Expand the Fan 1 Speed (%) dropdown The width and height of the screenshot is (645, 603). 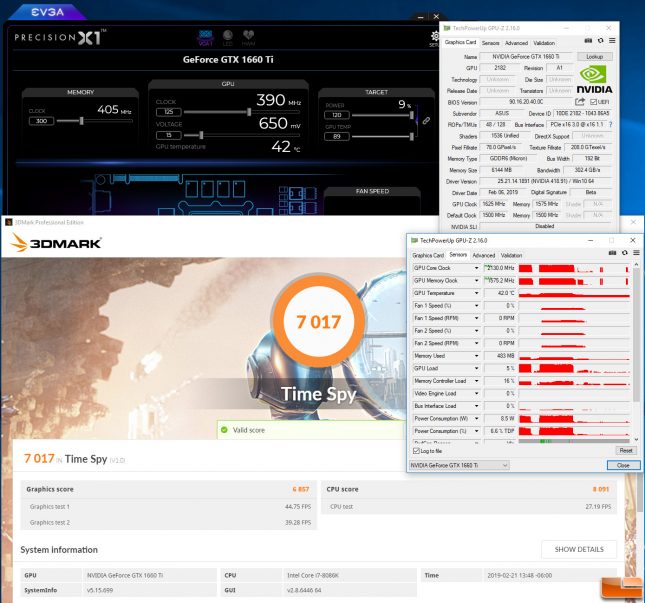pos(476,306)
